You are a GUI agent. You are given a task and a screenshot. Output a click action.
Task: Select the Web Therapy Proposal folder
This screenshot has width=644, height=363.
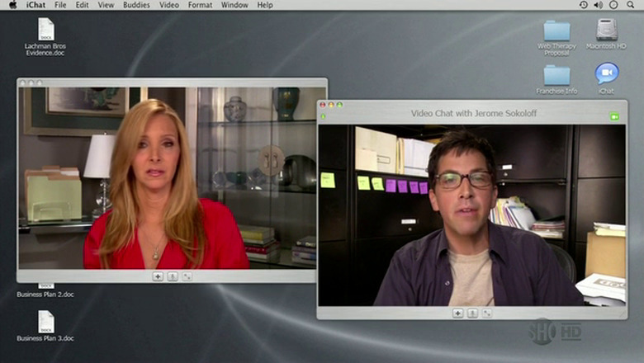(x=556, y=31)
